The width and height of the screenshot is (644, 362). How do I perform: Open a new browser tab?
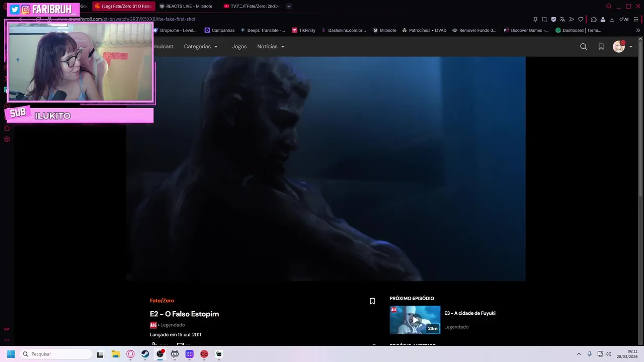(x=289, y=6)
